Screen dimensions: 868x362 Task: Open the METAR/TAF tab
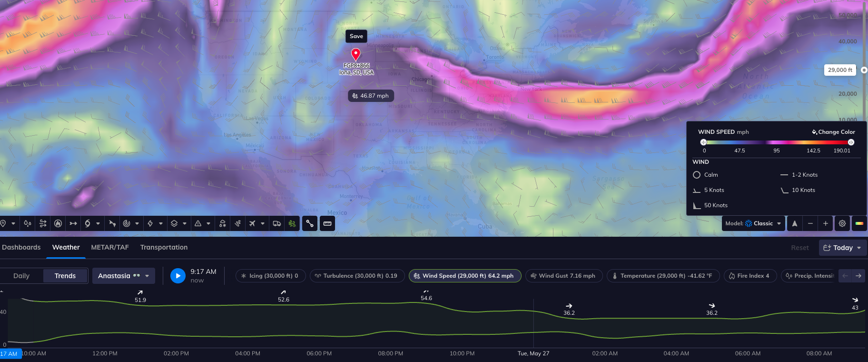point(110,247)
